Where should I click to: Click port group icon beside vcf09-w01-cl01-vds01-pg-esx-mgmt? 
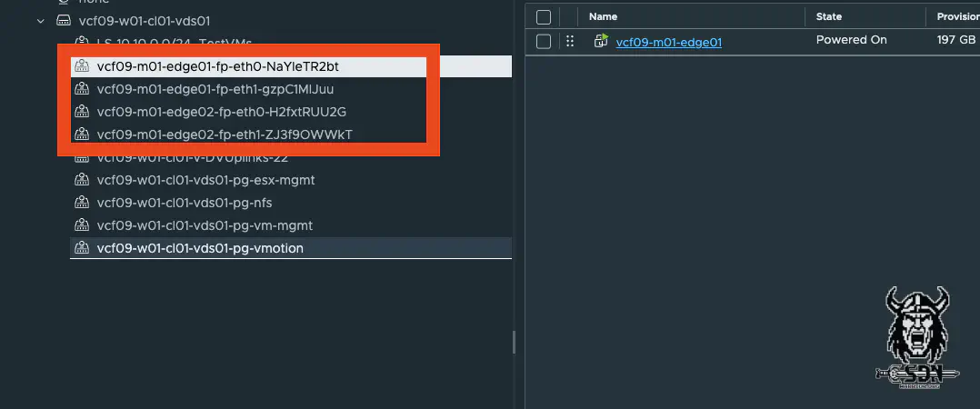[82, 180]
